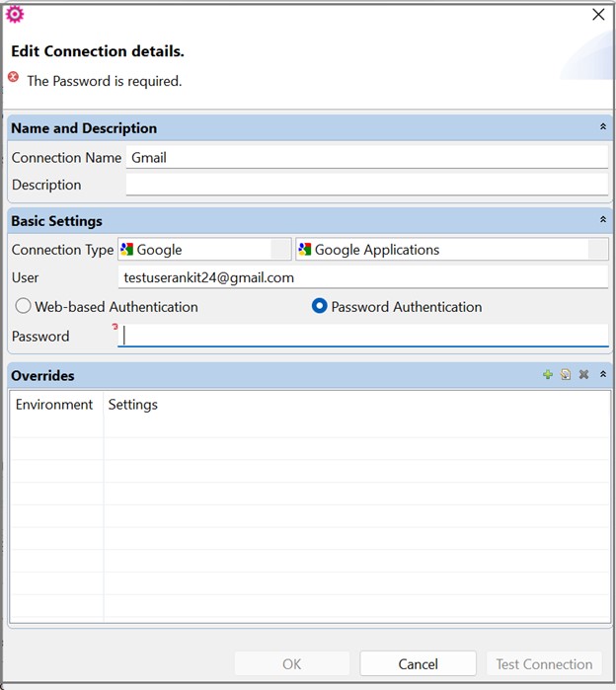Collapse the Basic Settings section

coord(603,219)
